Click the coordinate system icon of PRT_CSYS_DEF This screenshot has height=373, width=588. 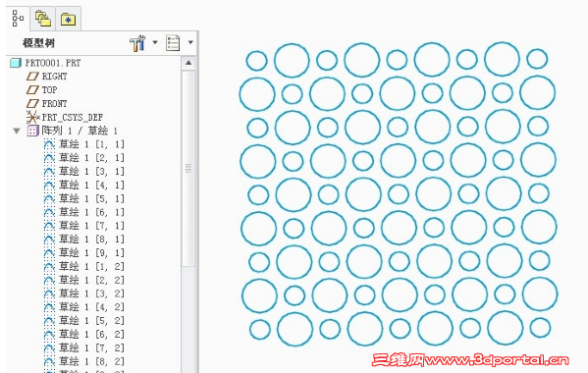tap(32, 117)
